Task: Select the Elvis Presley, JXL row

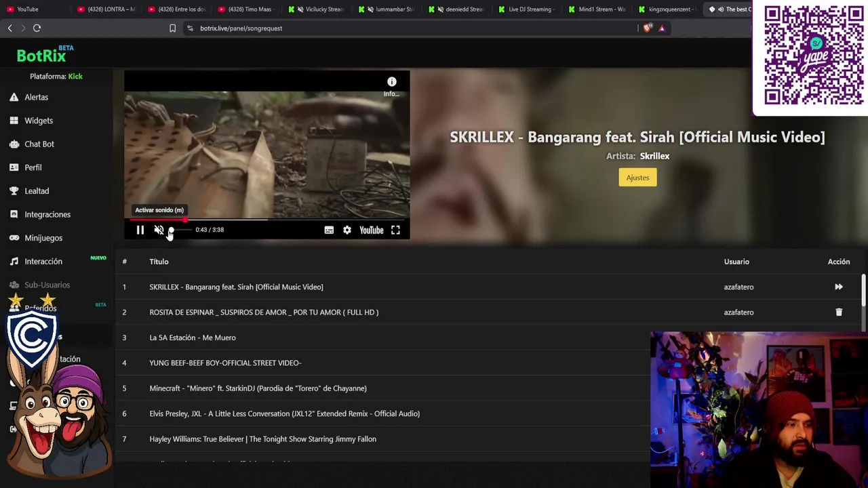Action: 284,413
